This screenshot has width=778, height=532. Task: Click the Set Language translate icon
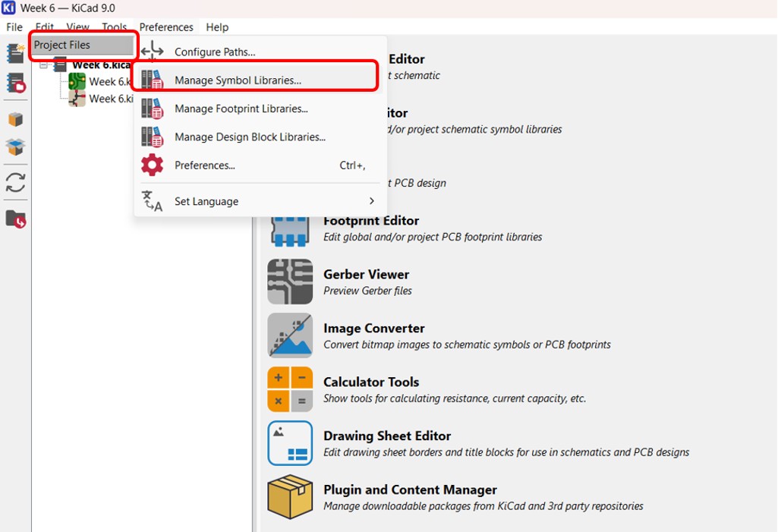(x=152, y=201)
